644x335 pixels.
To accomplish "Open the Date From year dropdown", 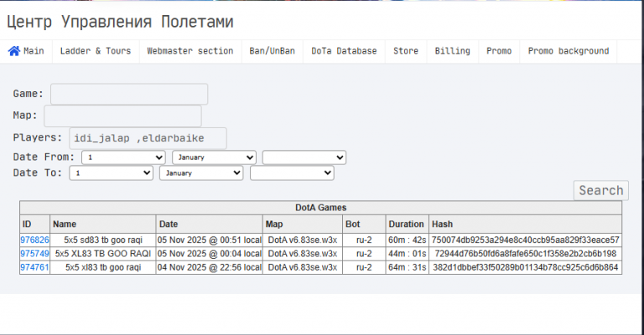I will point(304,157).
